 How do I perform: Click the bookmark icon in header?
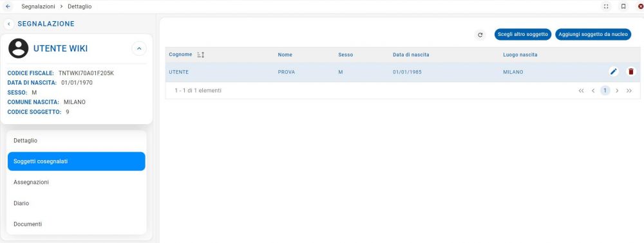coord(623,6)
